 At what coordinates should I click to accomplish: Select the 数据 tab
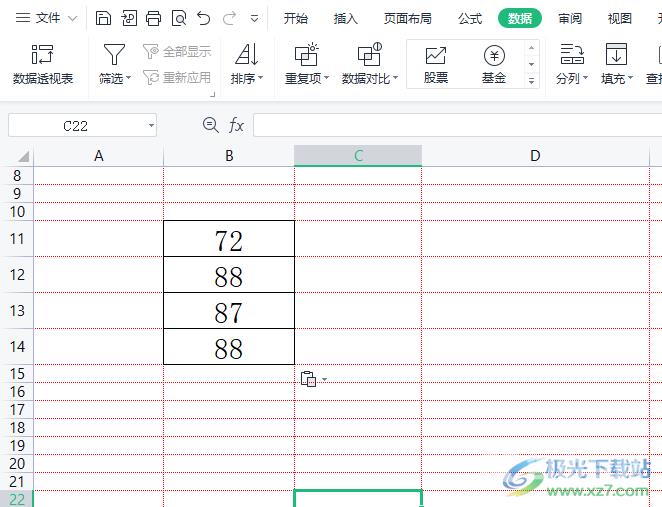tap(520, 19)
